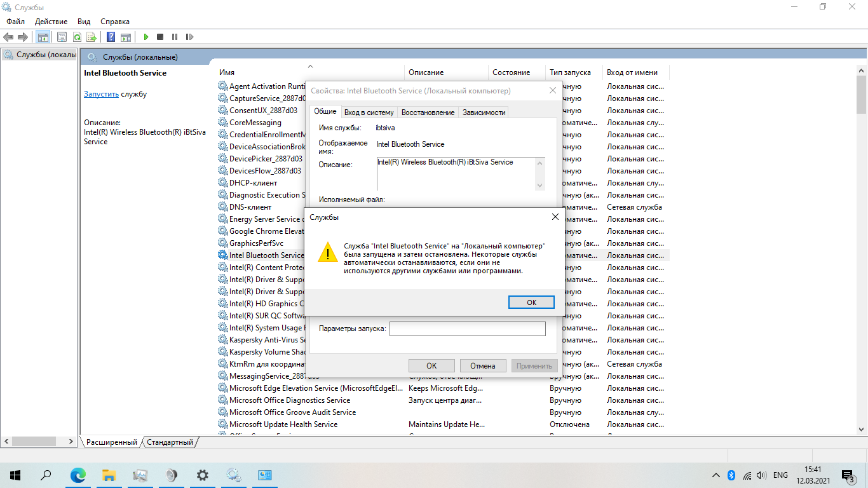868x488 pixels.
Task: Toggle the show/hide action pane icon
Action: coord(126,37)
